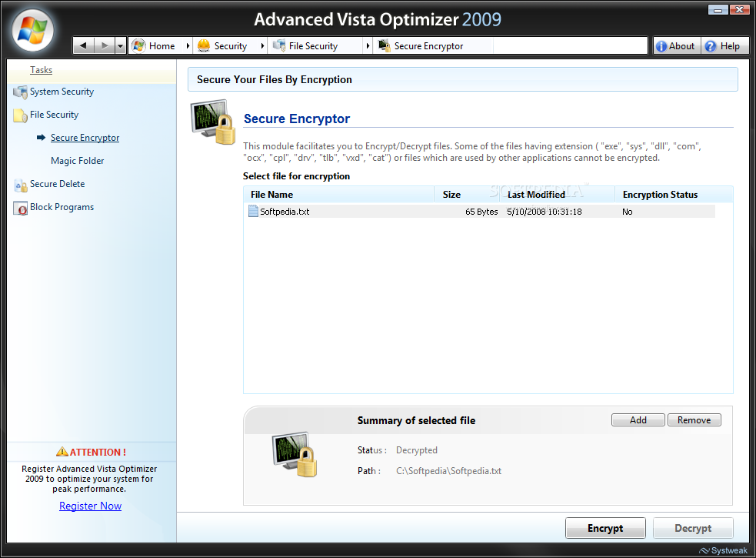Go back with the left arrow button
The height and width of the screenshot is (558, 756).
pyautogui.click(x=83, y=46)
